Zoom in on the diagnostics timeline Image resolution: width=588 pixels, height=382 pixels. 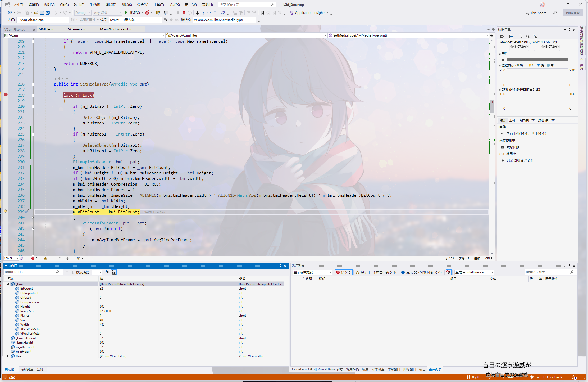click(521, 37)
